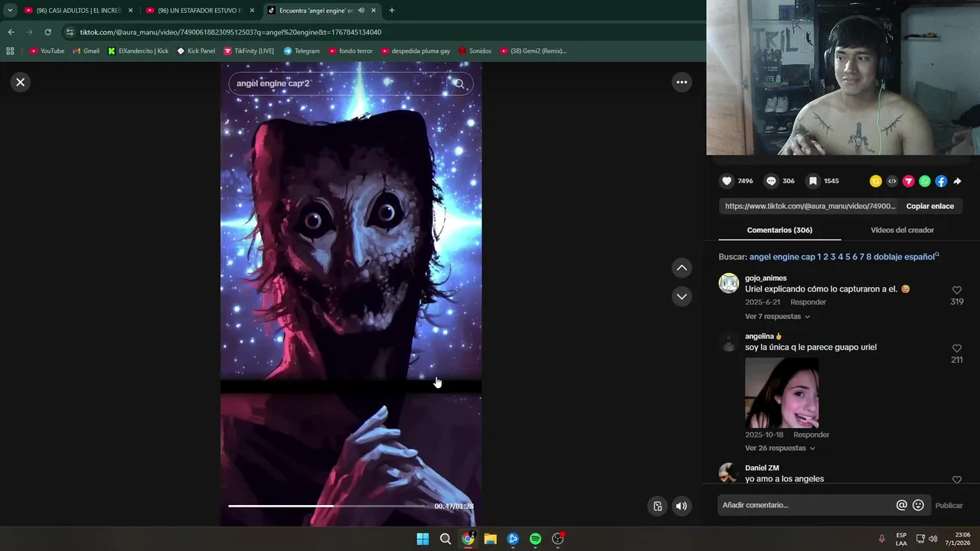The width and height of the screenshot is (980, 551).
Task: Open ElXandercito | Kick bookmark
Action: [x=138, y=51]
